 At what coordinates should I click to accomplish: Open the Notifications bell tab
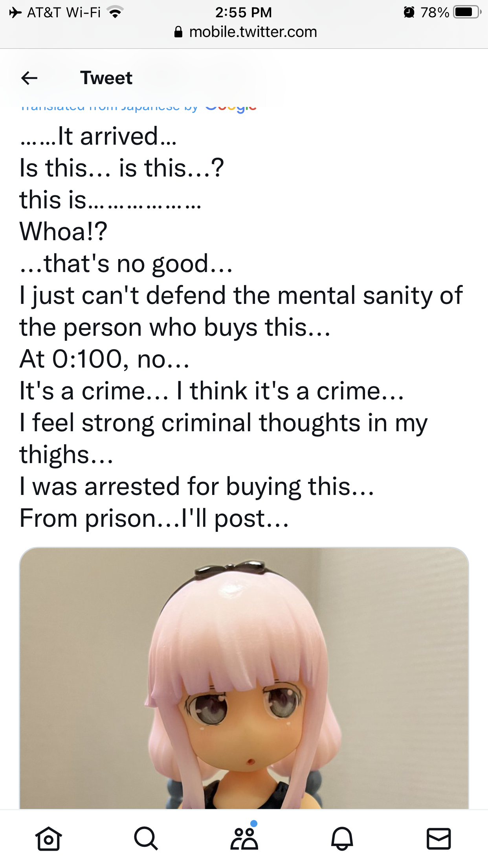click(342, 839)
